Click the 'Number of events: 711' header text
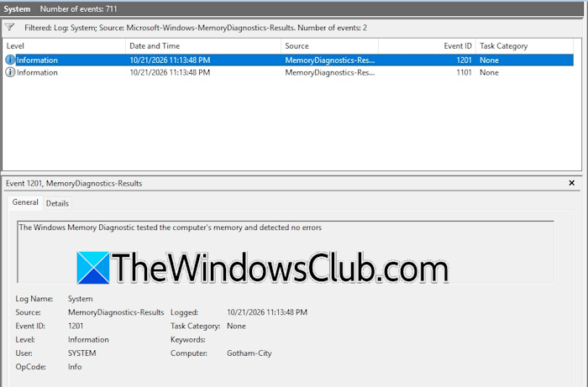 pyautogui.click(x=78, y=9)
